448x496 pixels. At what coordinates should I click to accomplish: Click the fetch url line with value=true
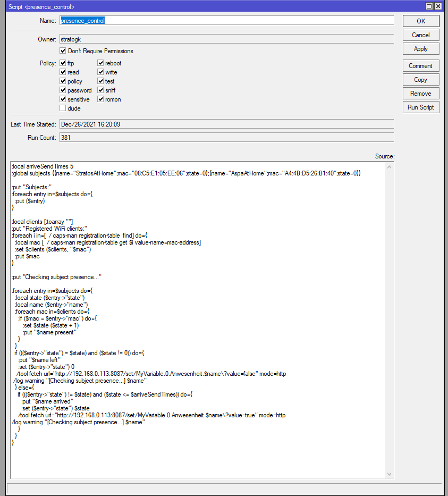pos(152,415)
